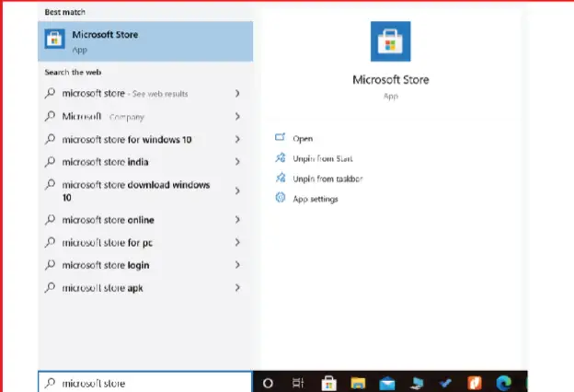Viewport: 574px width, 392px height.
Task: Click the Unpin from Start pin icon
Action: (x=281, y=157)
